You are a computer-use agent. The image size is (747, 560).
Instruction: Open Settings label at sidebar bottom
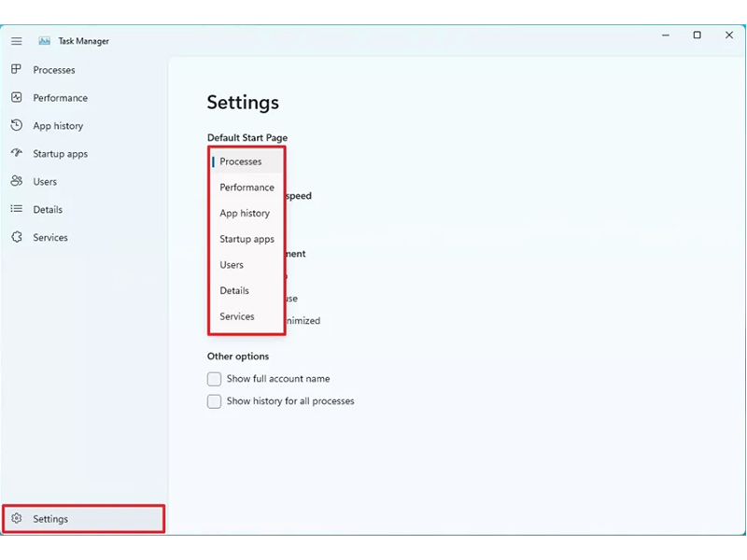click(x=50, y=519)
